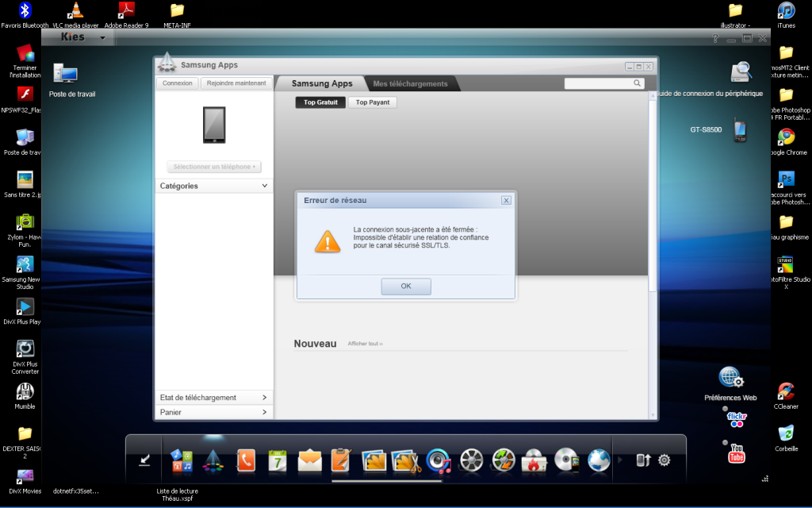Open Favoris Bluetooth desktop icon

click(x=25, y=10)
